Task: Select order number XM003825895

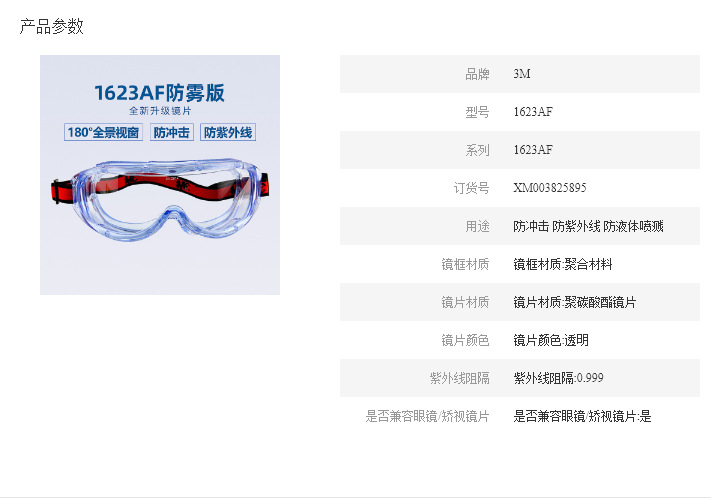Action: click(x=550, y=188)
